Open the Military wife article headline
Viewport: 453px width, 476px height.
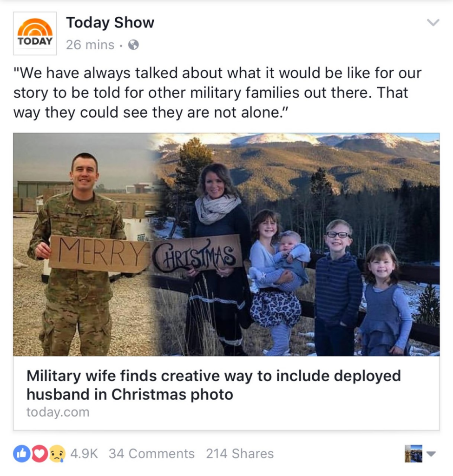[x=214, y=385]
